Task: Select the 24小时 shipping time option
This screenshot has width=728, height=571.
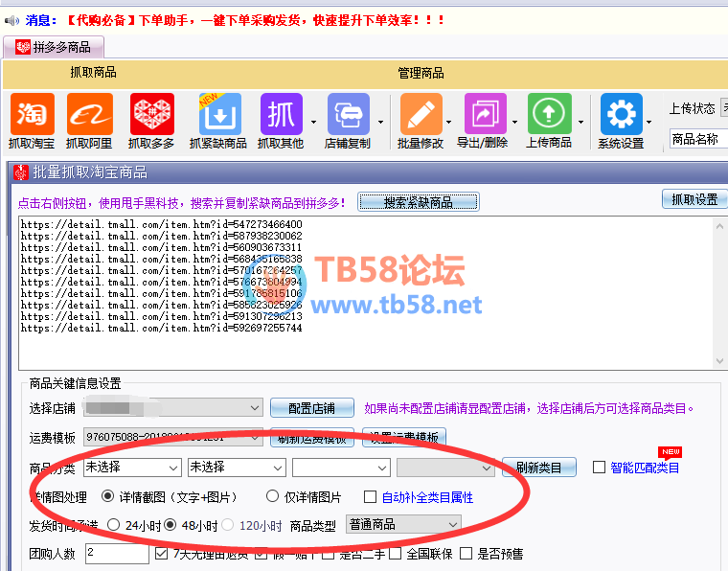Action: pyautogui.click(x=113, y=525)
